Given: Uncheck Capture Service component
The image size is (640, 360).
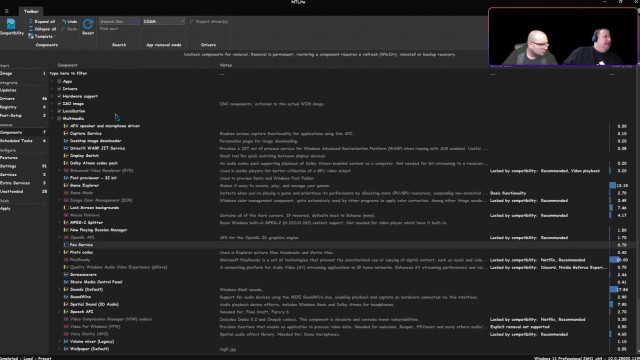Looking at the screenshot, I should pos(66,133).
